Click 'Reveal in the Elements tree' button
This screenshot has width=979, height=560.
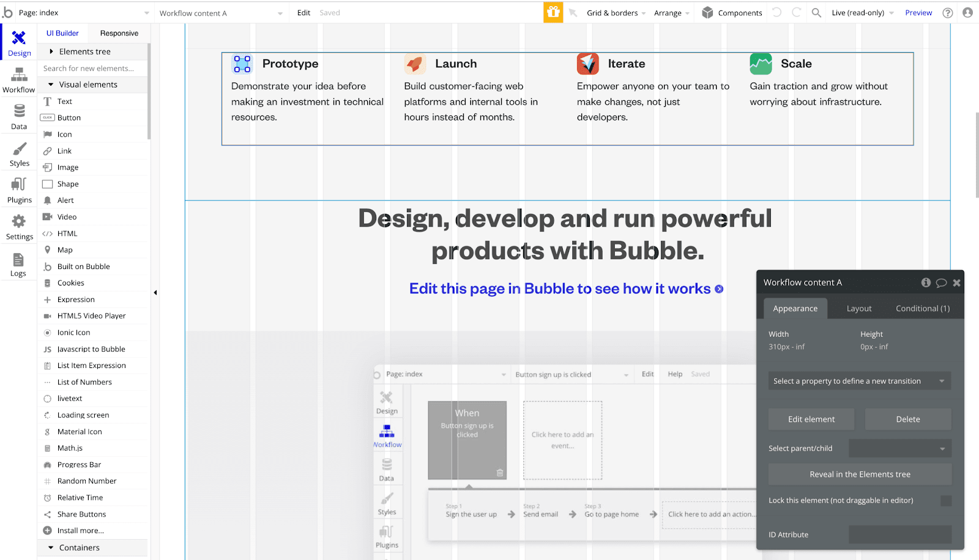[x=859, y=474]
